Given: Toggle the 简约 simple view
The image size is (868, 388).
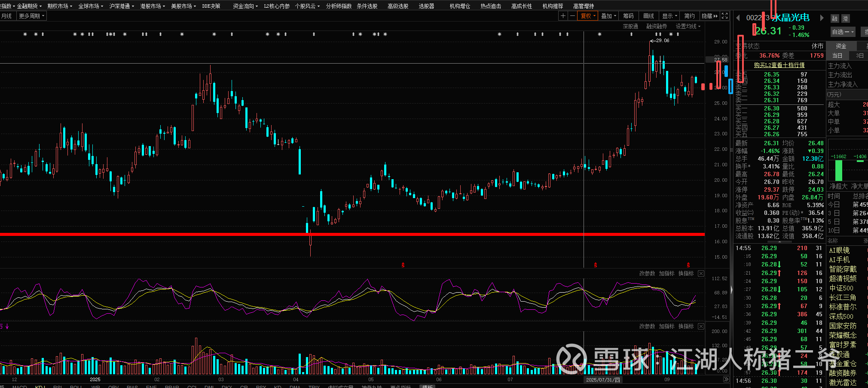Looking at the screenshot, I should click(x=689, y=16).
